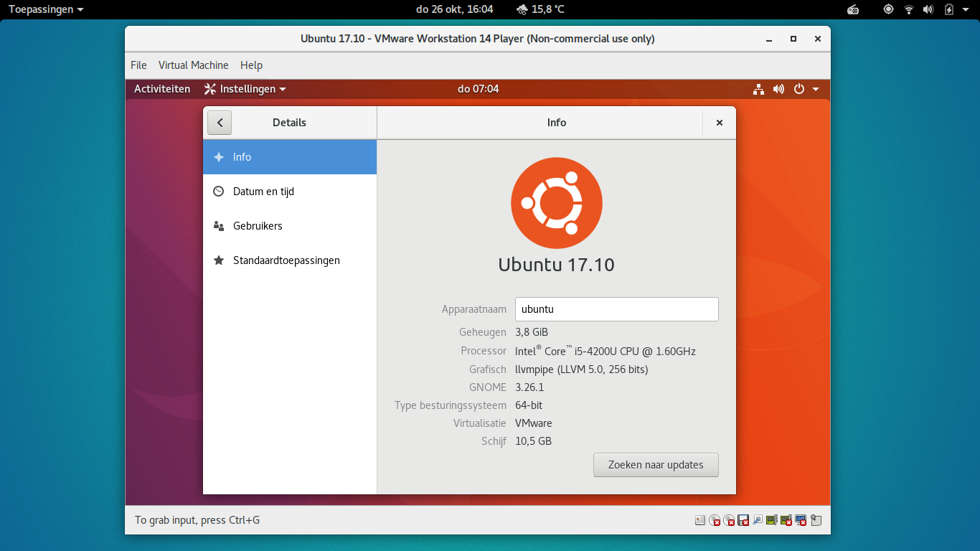Click the Ubuntu logo in Info panel

tap(557, 203)
